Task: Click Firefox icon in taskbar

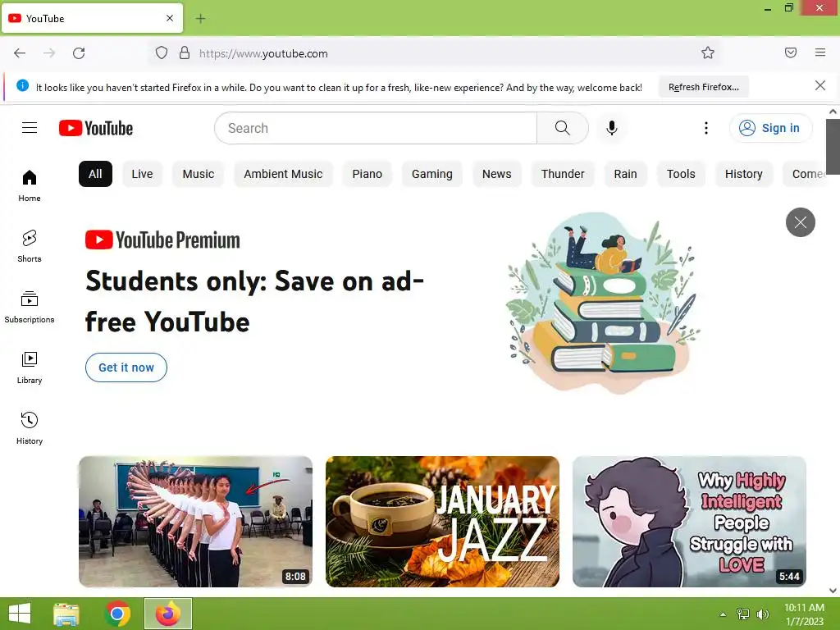Action: (x=168, y=614)
